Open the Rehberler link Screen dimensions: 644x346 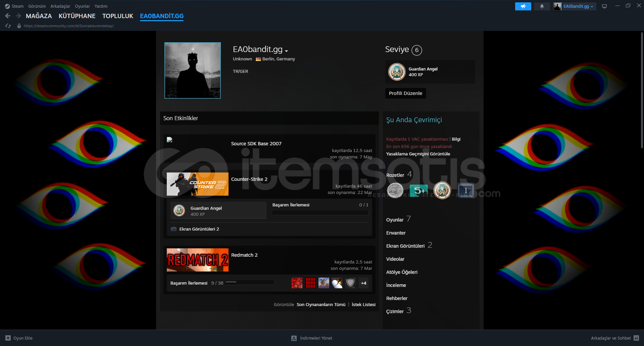pyautogui.click(x=397, y=298)
